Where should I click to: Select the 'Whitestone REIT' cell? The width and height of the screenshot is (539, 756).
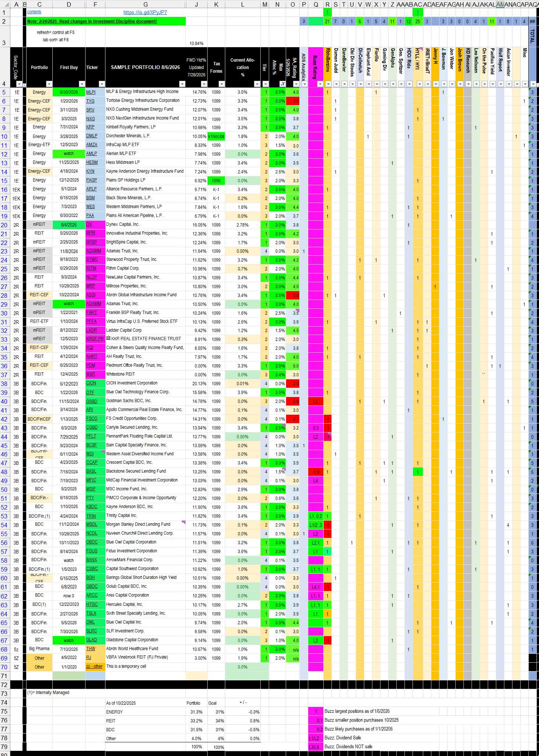[x=146, y=374]
